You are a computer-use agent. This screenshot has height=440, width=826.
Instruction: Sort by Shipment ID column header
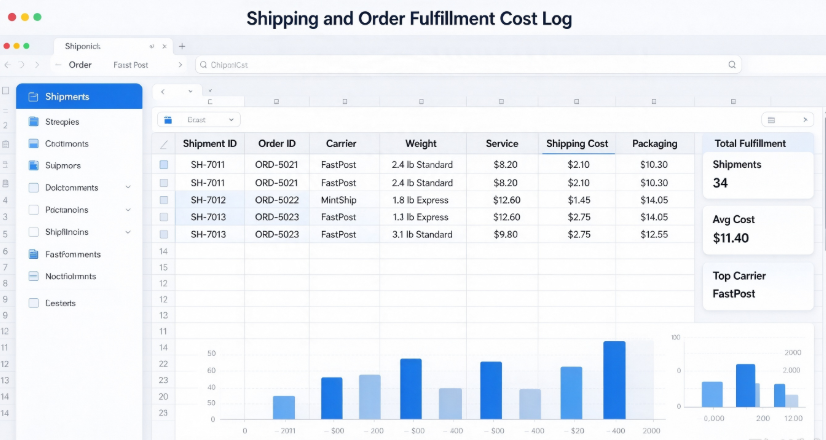(x=210, y=143)
